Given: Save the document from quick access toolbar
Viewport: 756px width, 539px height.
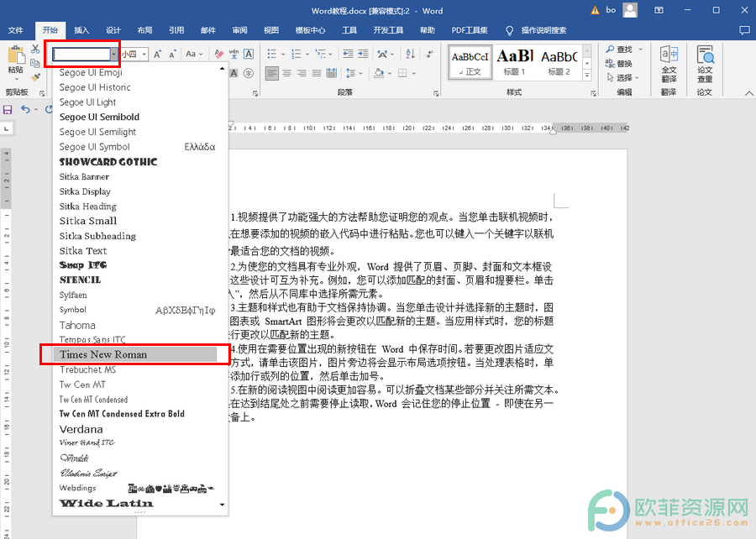Looking at the screenshot, I should click(8, 109).
